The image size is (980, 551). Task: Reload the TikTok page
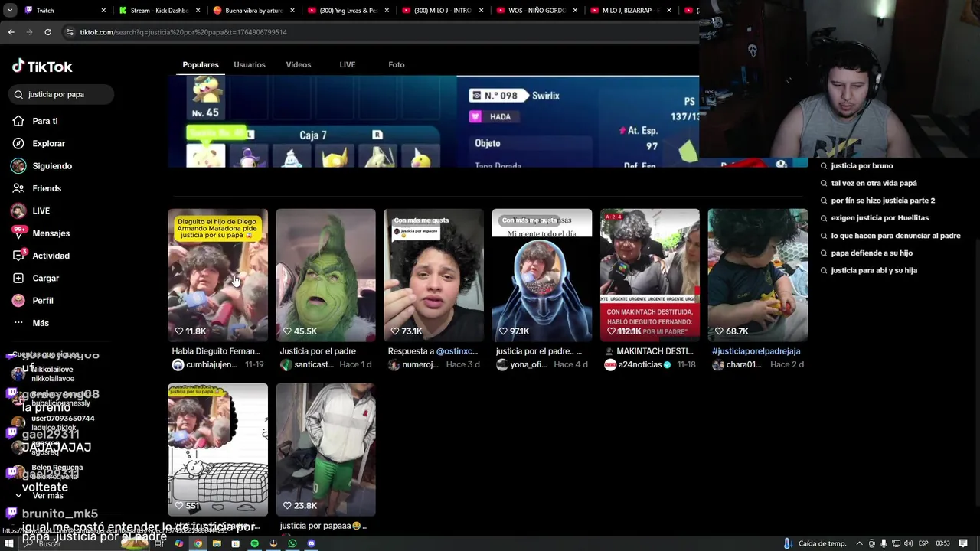coord(47,32)
